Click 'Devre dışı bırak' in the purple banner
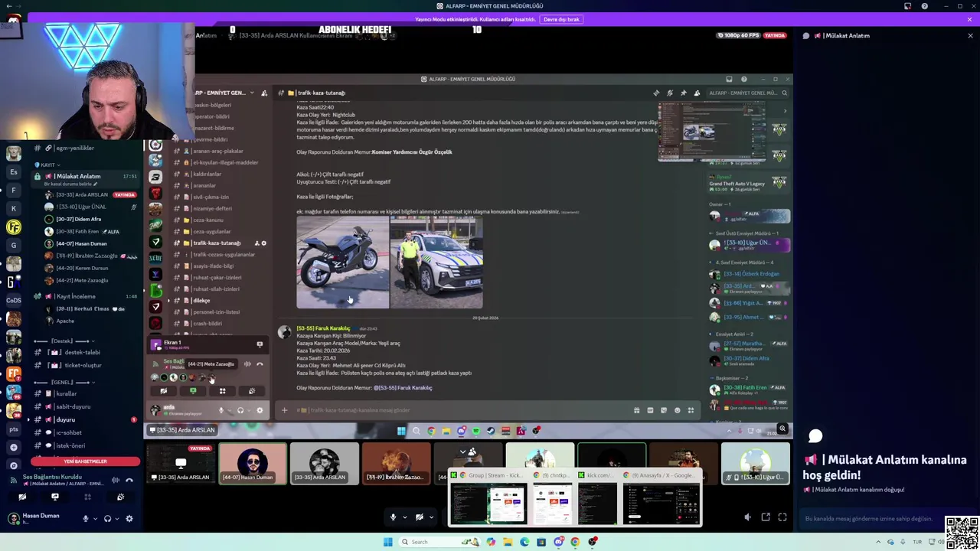Viewport: 980px width, 551px height. pyautogui.click(x=561, y=19)
